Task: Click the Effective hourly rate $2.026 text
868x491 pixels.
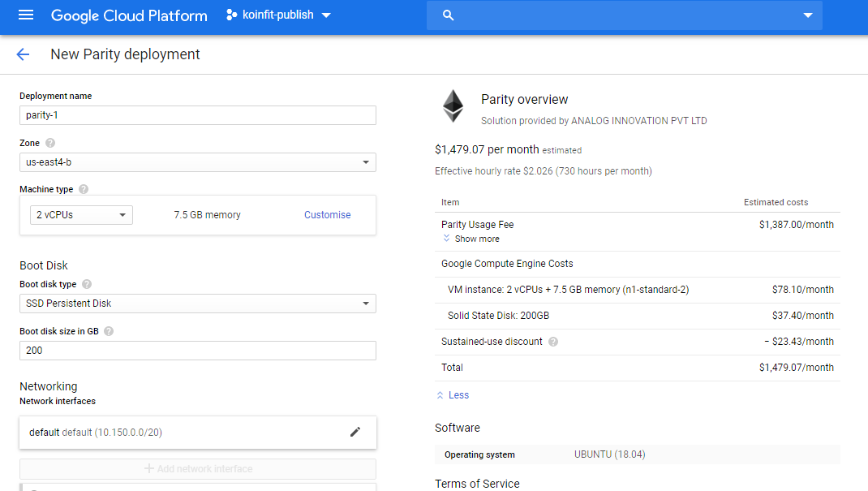Action: pyautogui.click(x=543, y=171)
